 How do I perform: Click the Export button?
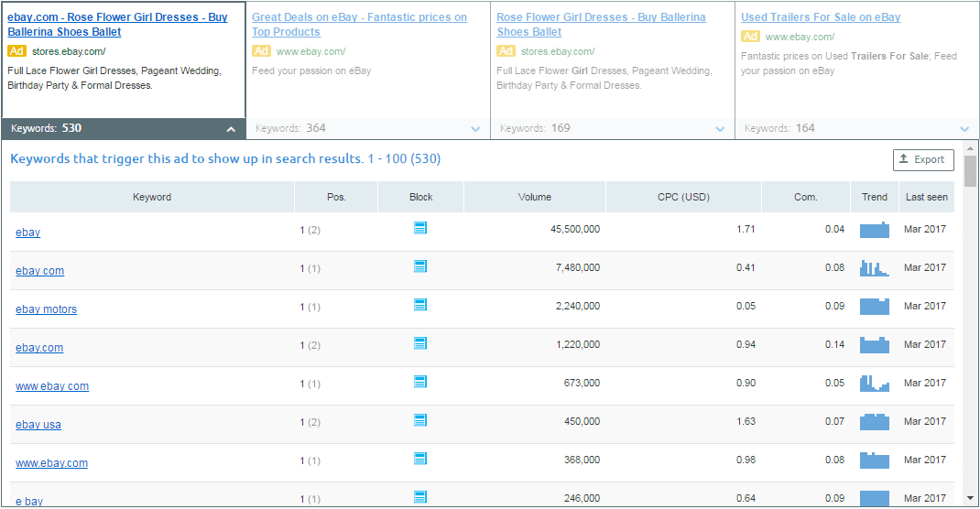[923, 160]
